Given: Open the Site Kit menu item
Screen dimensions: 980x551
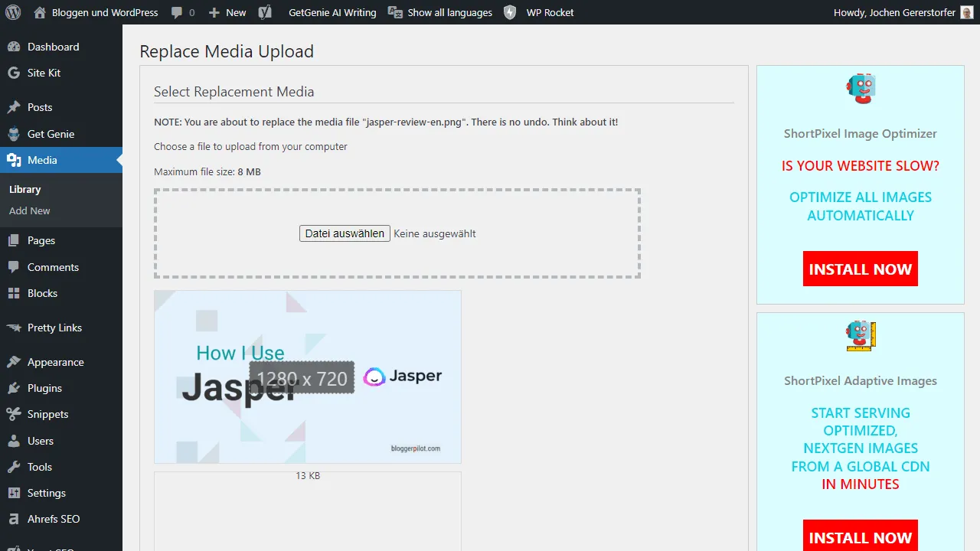Looking at the screenshot, I should pos(61,73).
